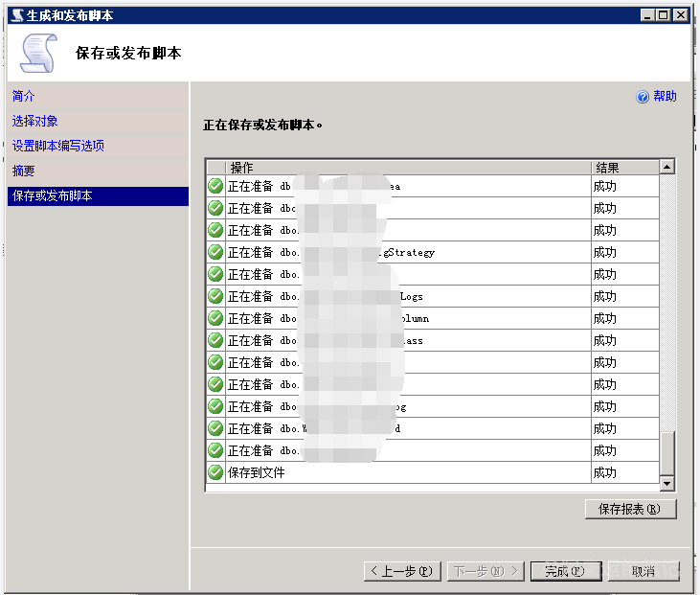Click success icon of row ending in olumn
The image size is (700, 595).
pos(215,318)
